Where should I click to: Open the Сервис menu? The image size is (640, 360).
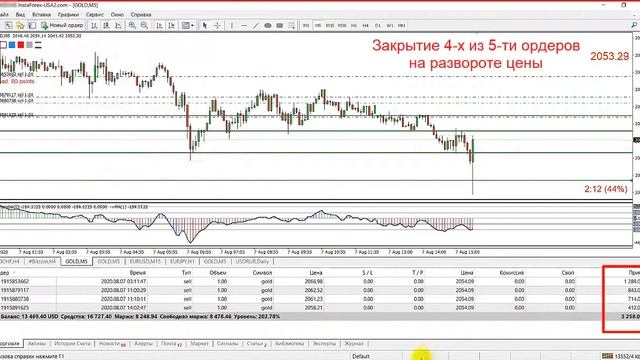pyautogui.click(x=95, y=15)
